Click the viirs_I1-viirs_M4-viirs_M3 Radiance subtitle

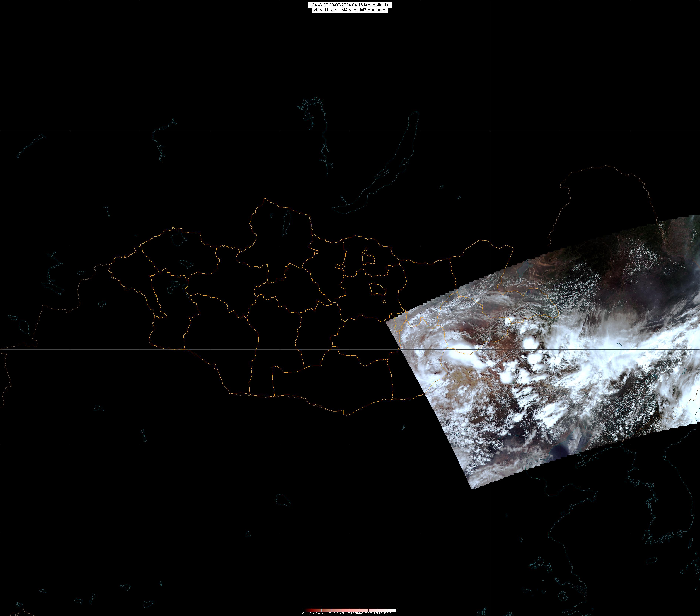[350, 10]
